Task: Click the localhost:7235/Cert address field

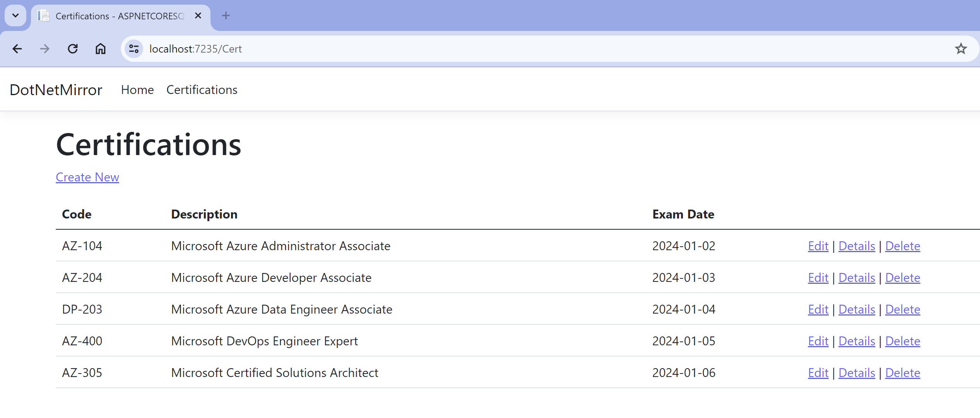Action: (464, 49)
